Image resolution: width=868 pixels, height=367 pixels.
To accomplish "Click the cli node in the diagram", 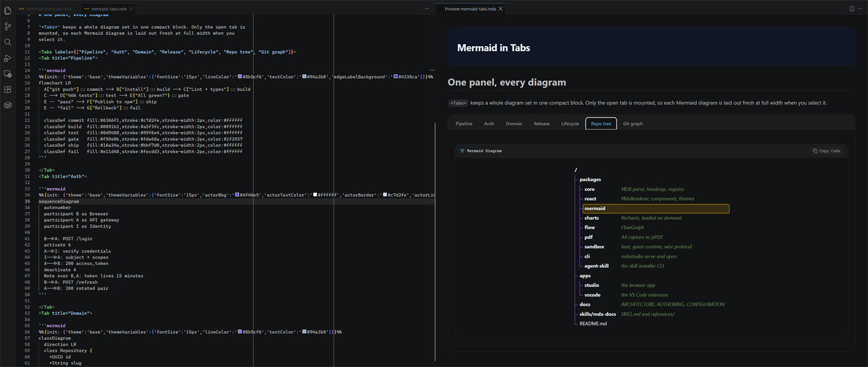I will pos(587,257).
